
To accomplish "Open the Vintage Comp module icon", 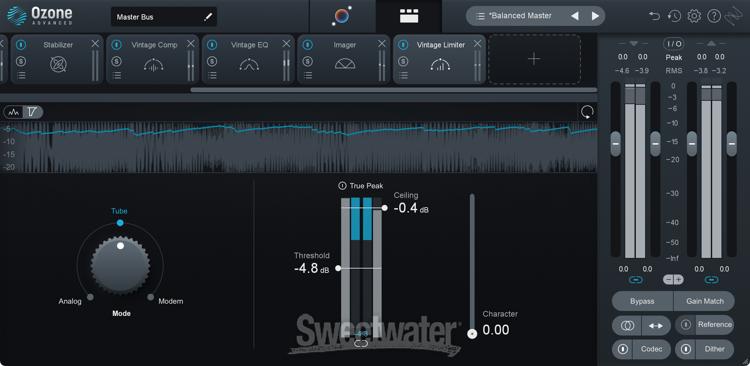I will 154,64.
